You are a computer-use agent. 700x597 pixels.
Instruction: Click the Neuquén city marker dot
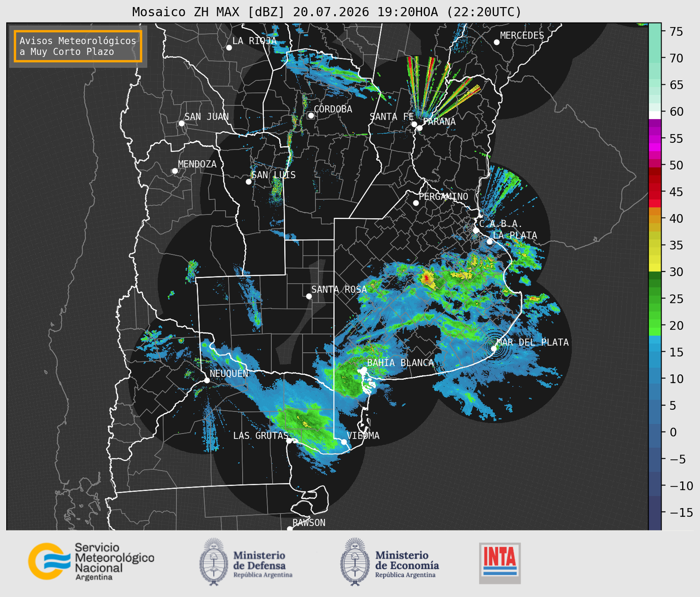207,380
